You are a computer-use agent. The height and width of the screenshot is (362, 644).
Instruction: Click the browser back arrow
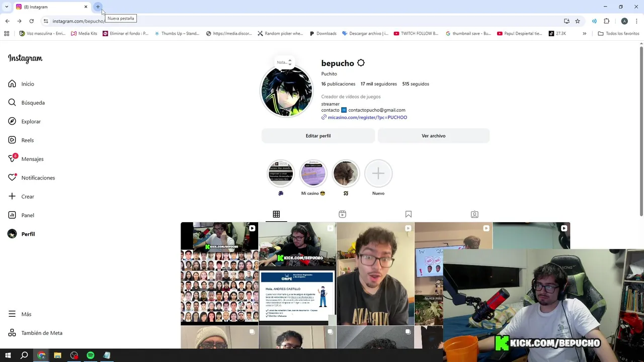tap(7, 21)
